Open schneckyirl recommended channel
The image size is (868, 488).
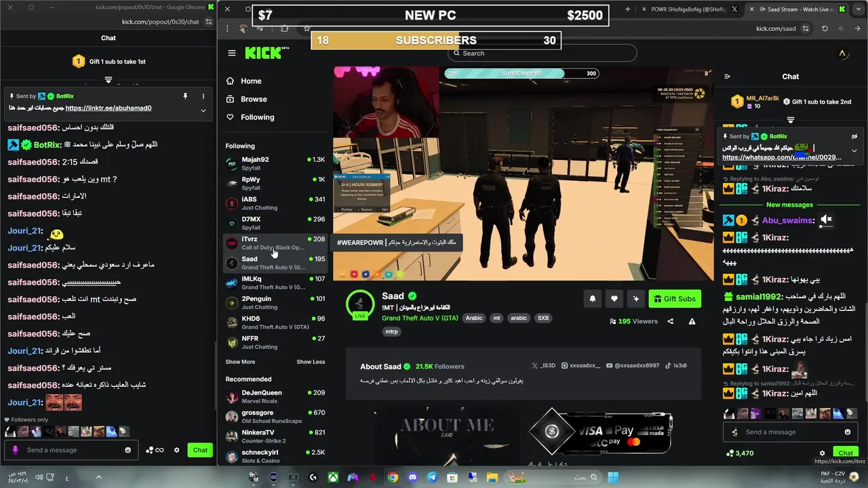coord(275,456)
